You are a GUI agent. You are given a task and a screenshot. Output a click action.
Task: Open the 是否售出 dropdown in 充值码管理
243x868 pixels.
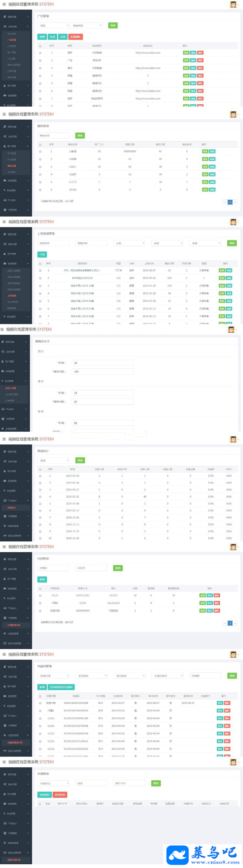(91, 676)
